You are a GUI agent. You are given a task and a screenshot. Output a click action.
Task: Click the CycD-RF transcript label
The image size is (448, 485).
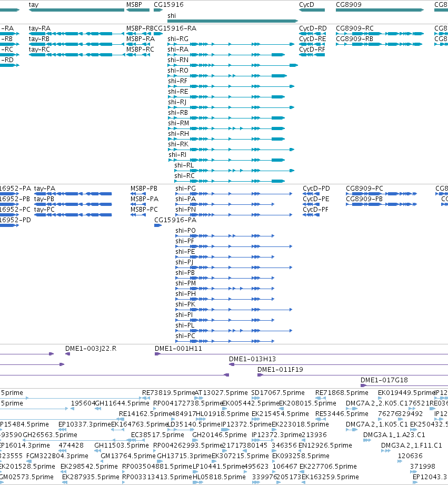tap(312, 50)
